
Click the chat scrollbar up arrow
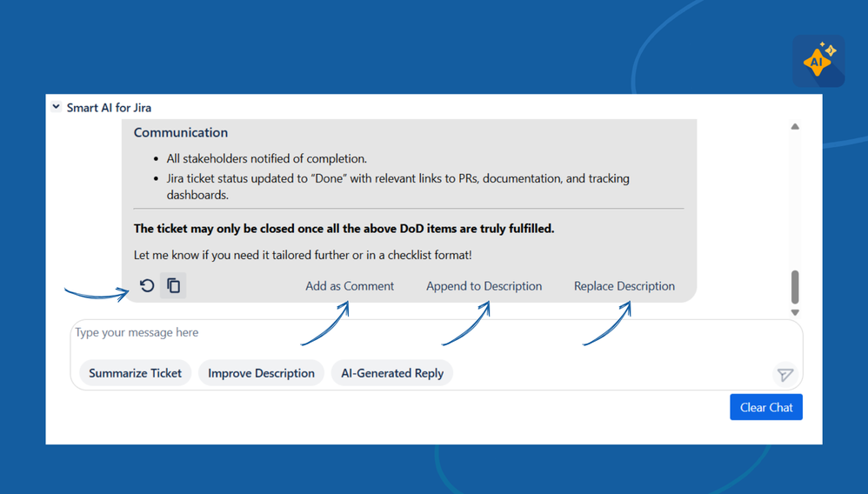tap(795, 127)
